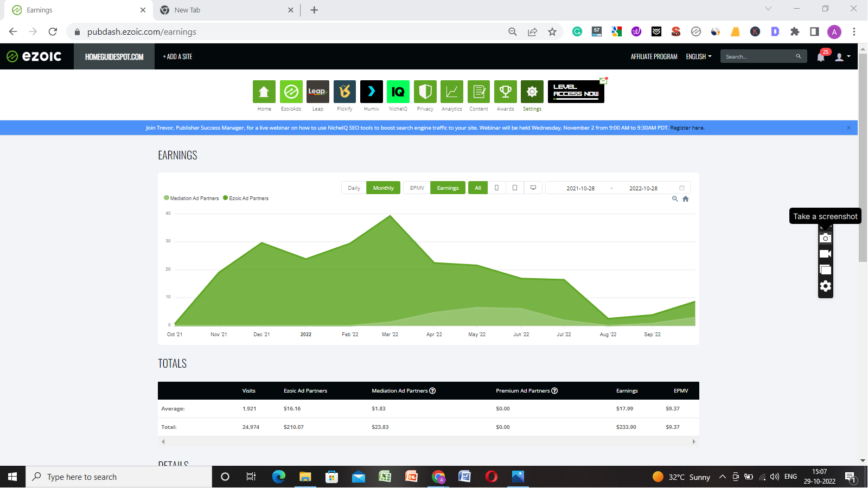Click the chart reset home icon
Screen dimensions: 868x488
[686, 198]
